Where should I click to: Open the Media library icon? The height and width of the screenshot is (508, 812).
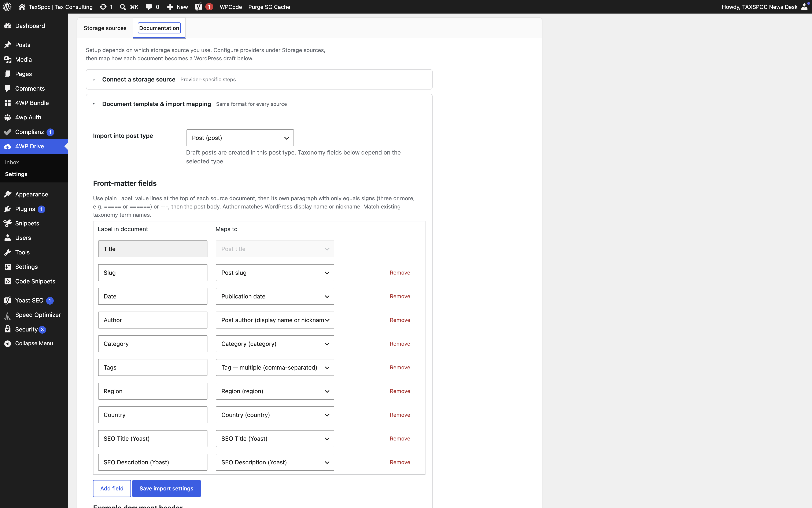[8, 59]
